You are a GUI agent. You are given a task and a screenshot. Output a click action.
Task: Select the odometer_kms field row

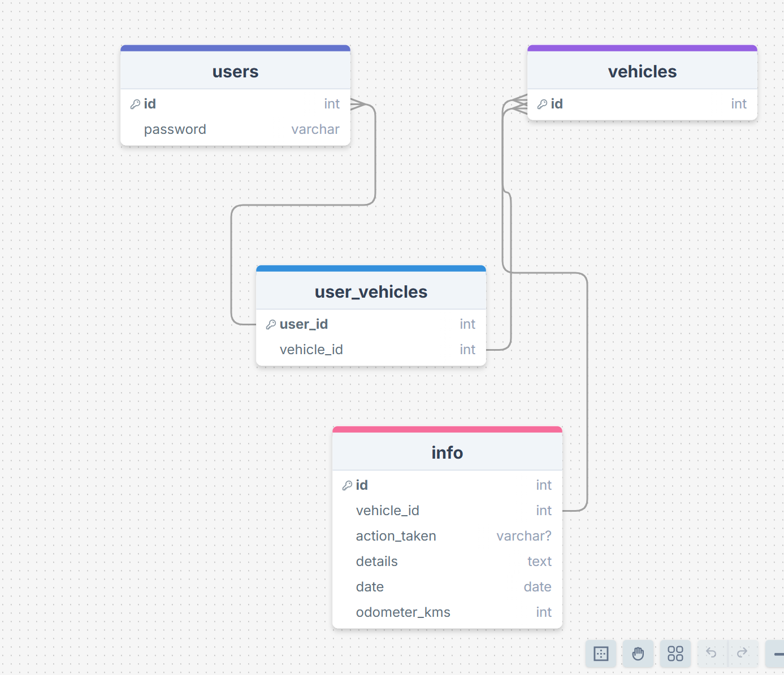[447, 612]
